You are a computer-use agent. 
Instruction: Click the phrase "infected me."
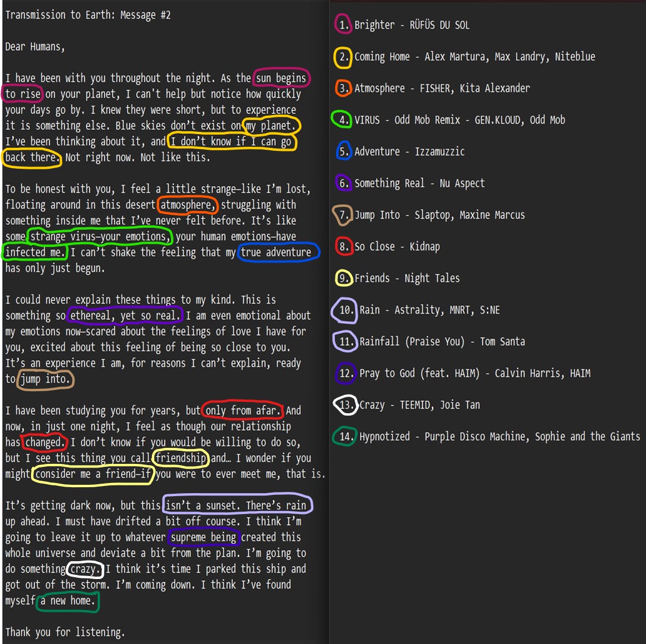click(35, 252)
